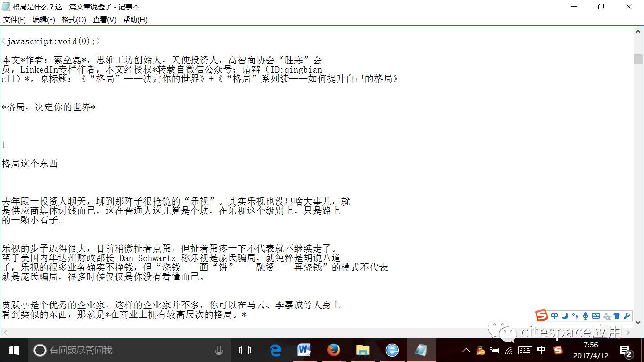Click the vertical scrollbar up arrow

click(x=638, y=31)
